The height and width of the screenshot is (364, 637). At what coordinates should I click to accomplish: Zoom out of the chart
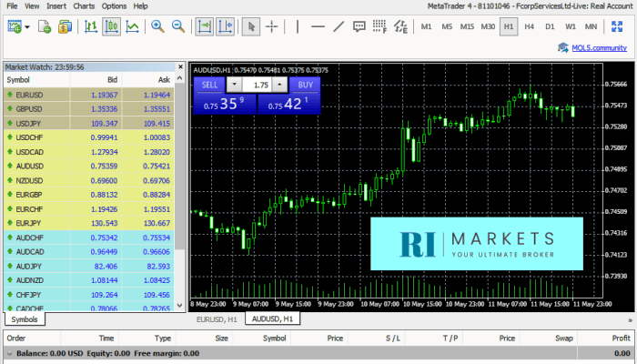point(178,26)
